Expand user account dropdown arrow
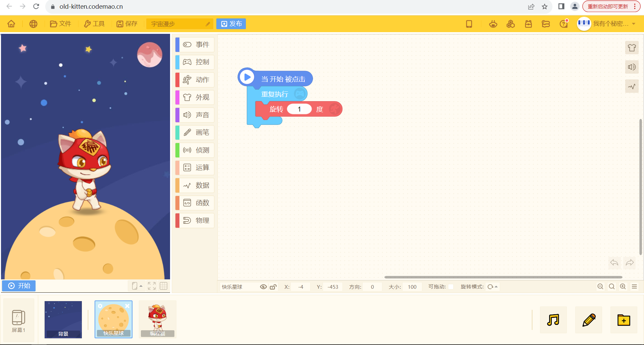Viewport: 644px width, 345px height. [634, 24]
